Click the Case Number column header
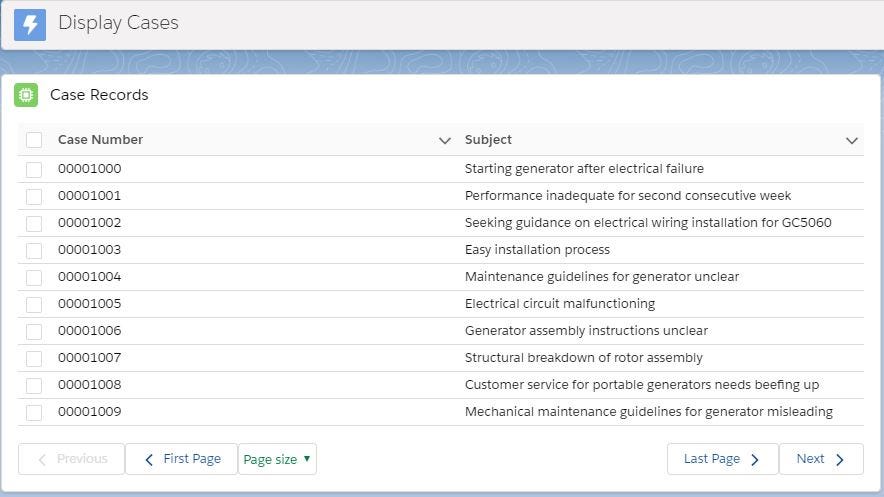884x497 pixels. coord(100,140)
